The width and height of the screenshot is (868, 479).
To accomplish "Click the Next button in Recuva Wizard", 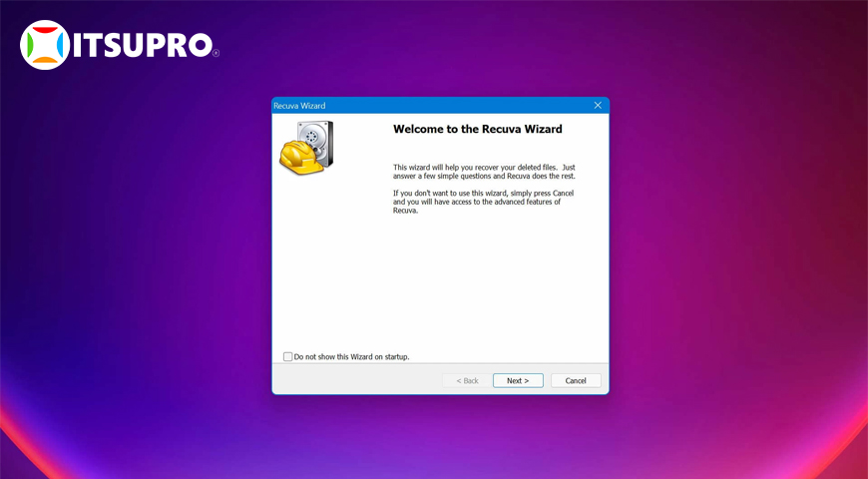I will click(x=518, y=381).
